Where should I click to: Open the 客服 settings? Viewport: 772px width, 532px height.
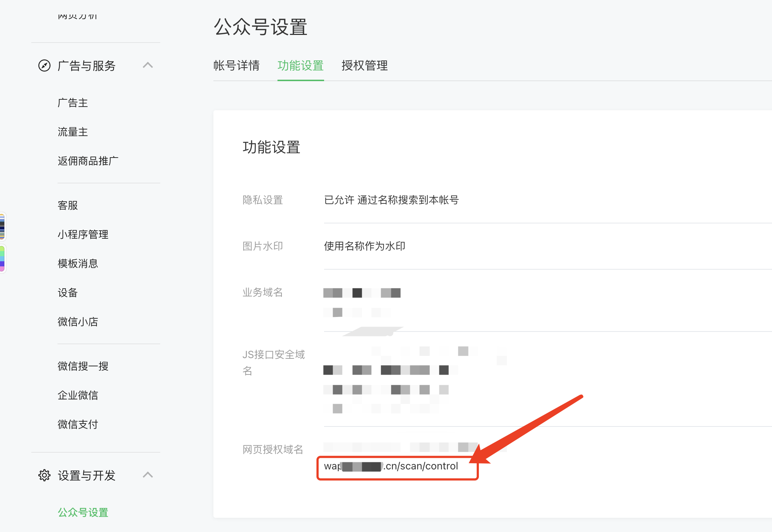click(67, 205)
